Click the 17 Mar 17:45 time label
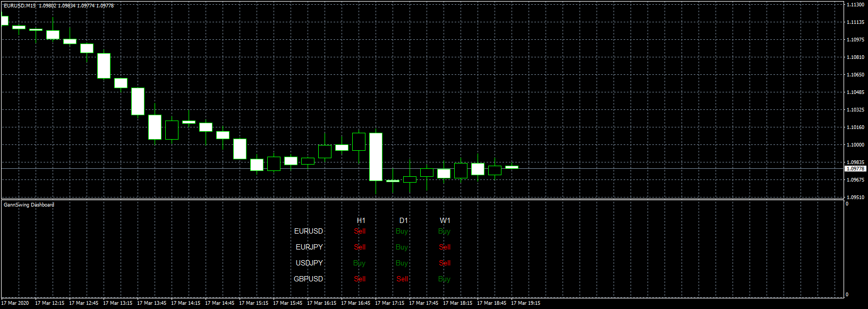The height and width of the screenshot is (309, 868). tap(423, 303)
